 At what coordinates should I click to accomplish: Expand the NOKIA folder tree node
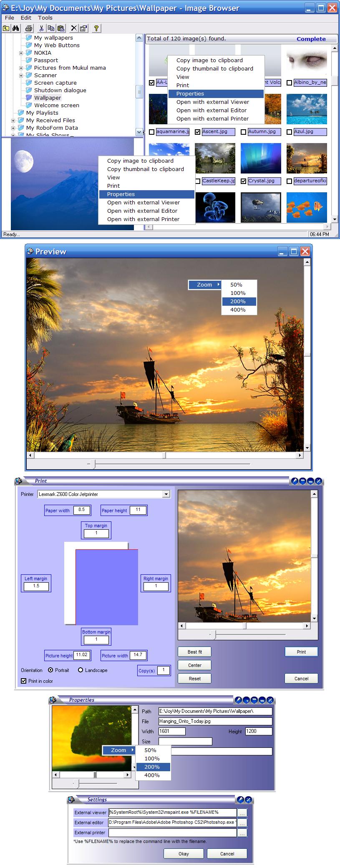21,53
